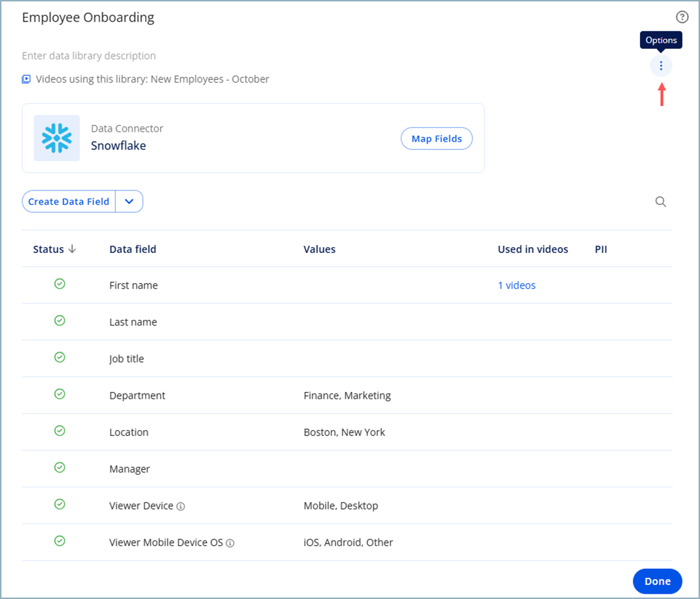The image size is (700, 599).
Task: Click the search magnifier icon
Action: pos(661,202)
